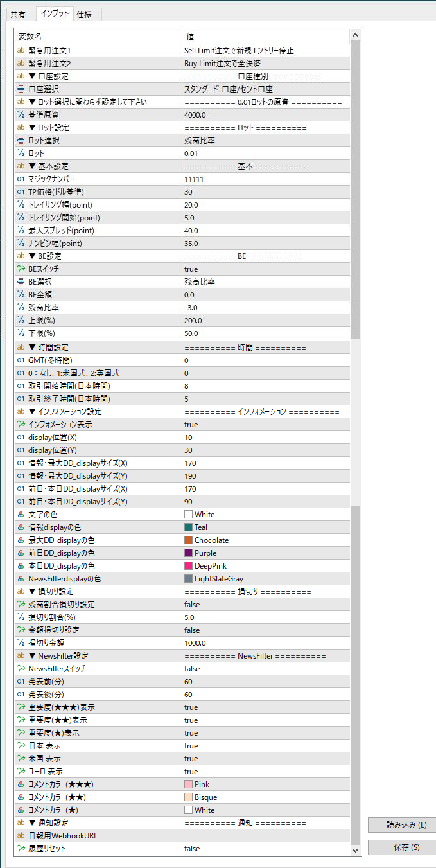The height and width of the screenshot is (868, 436).
Task: Click the boolean icon beside 履歴リセット
Action: 21,849
